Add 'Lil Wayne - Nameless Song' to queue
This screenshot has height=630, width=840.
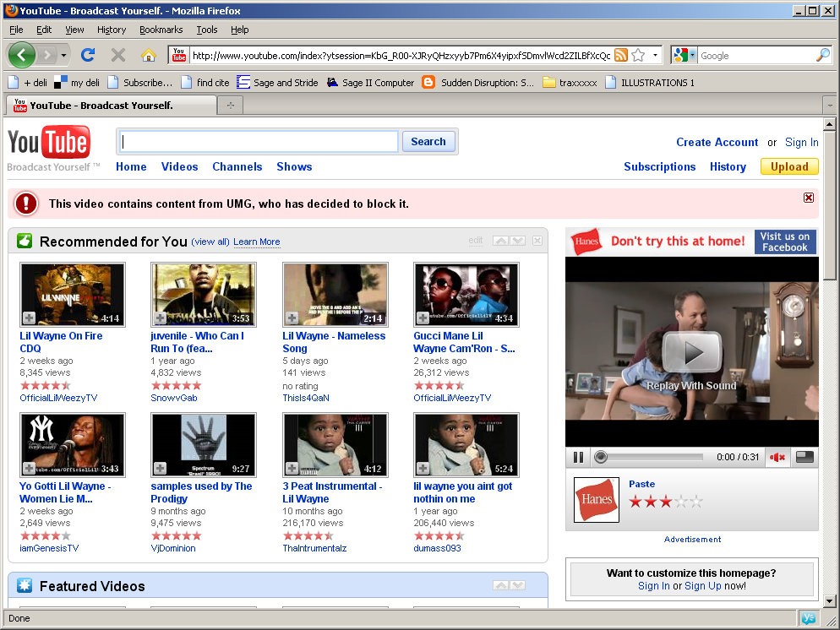[x=292, y=318]
